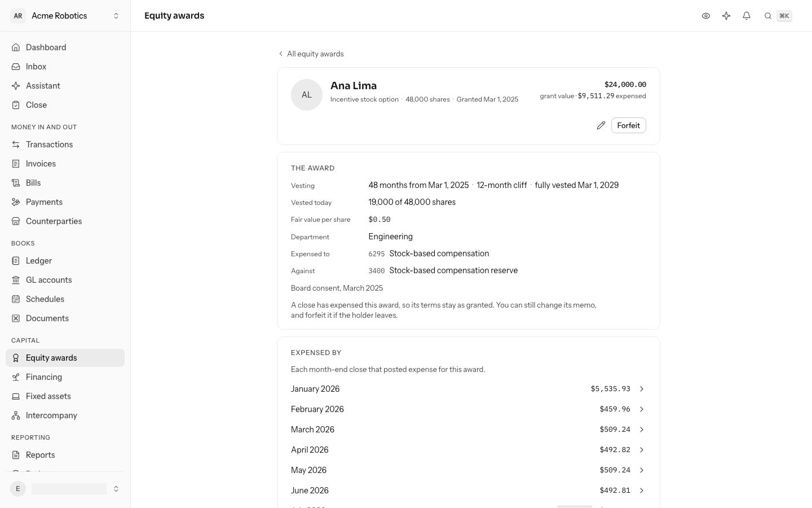Open the user account menu at sidebar bottom
The height and width of the screenshot is (508, 812).
click(x=65, y=489)
